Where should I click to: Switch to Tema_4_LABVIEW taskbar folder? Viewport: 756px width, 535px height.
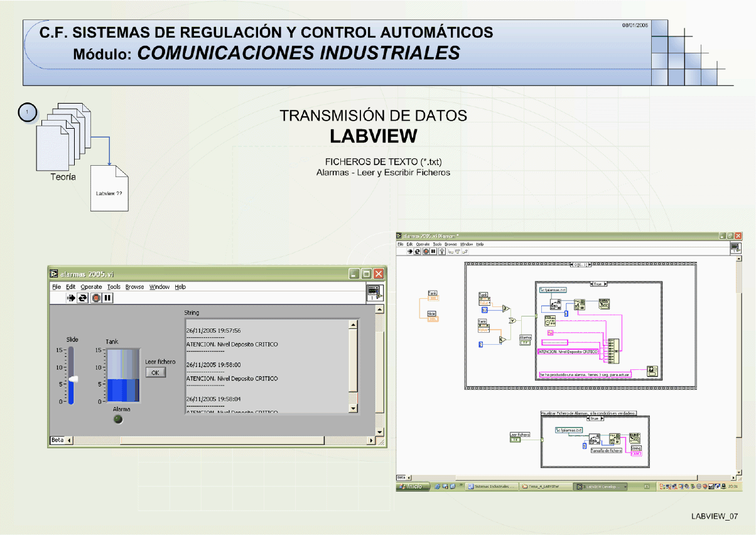546,487
